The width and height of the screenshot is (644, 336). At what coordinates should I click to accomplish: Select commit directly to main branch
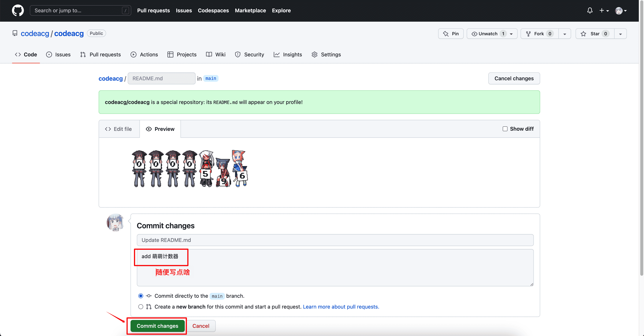pos(141,296)
